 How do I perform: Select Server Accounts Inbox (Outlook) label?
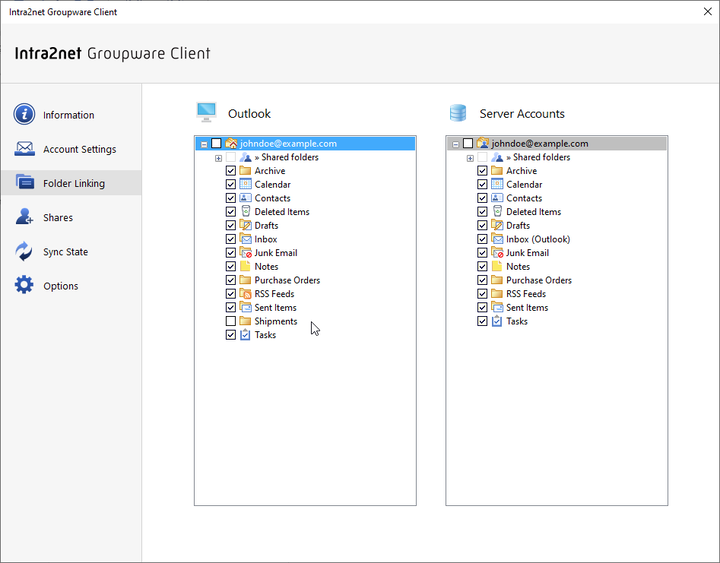[538, 239]
